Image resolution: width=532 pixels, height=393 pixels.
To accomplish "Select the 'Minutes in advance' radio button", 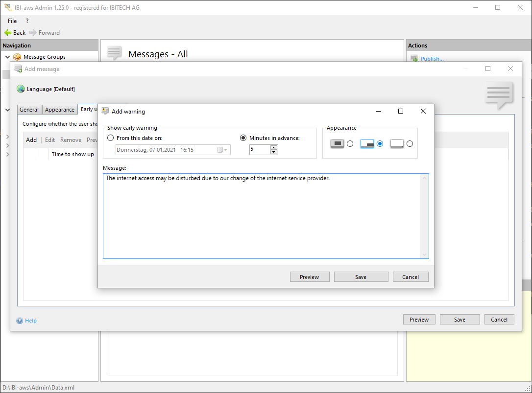I will [x=243, y=138].
